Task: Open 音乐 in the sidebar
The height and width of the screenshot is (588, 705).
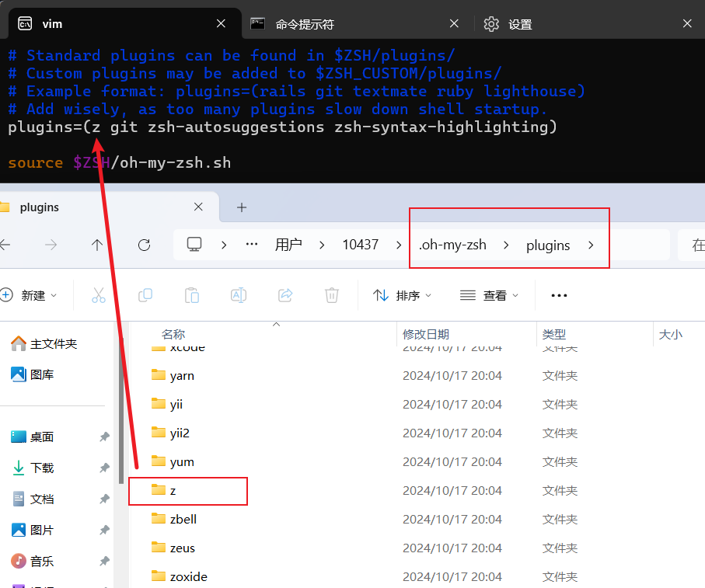Action: (33, 561)
